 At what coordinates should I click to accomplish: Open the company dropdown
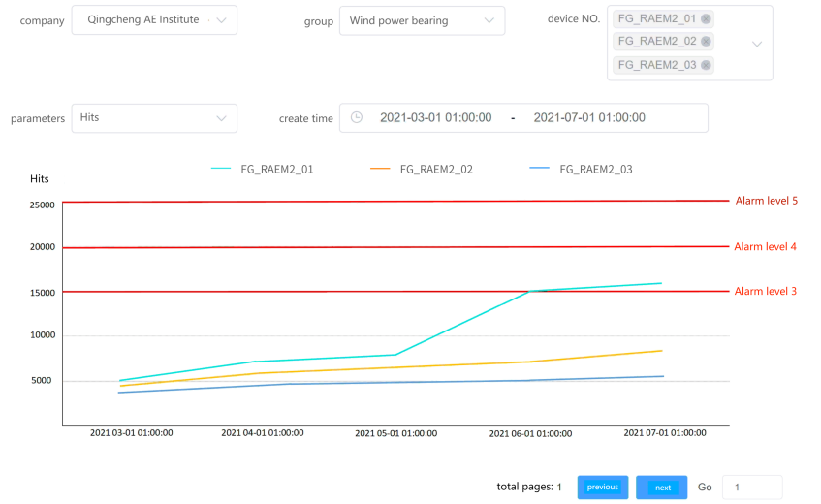[154, 20]
